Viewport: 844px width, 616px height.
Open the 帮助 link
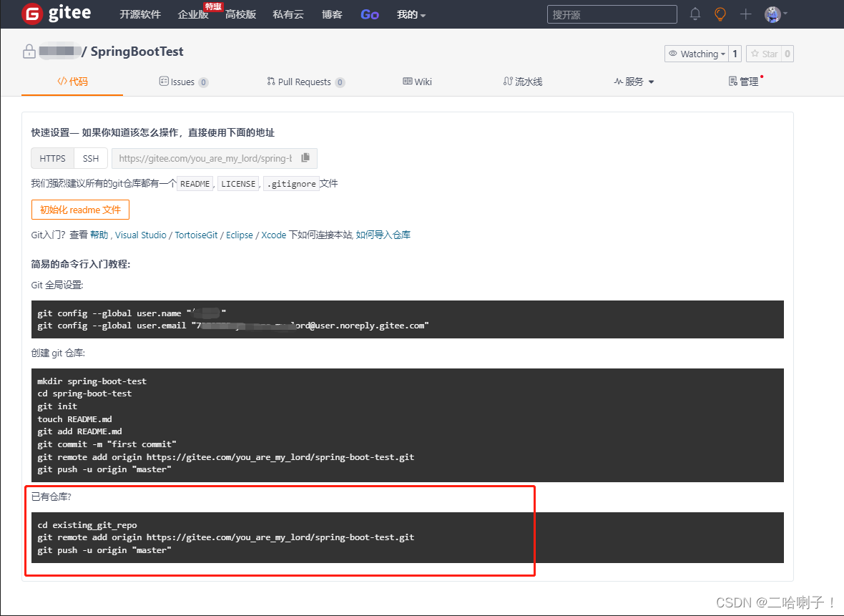click(x=99, y=235)
